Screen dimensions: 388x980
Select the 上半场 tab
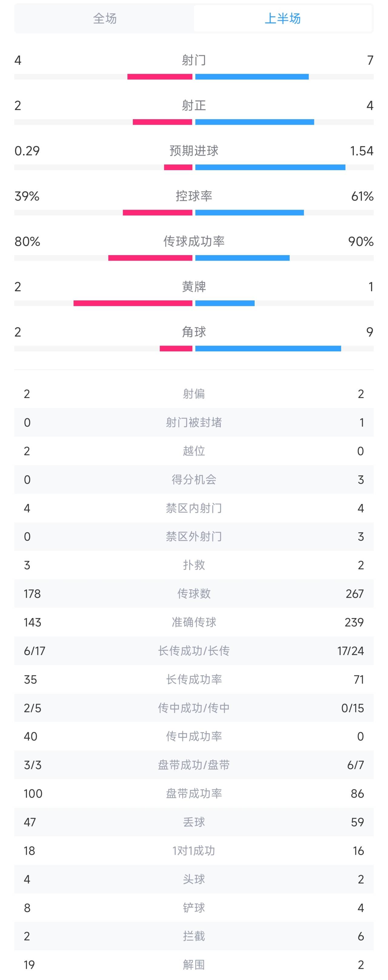[282, 18]
